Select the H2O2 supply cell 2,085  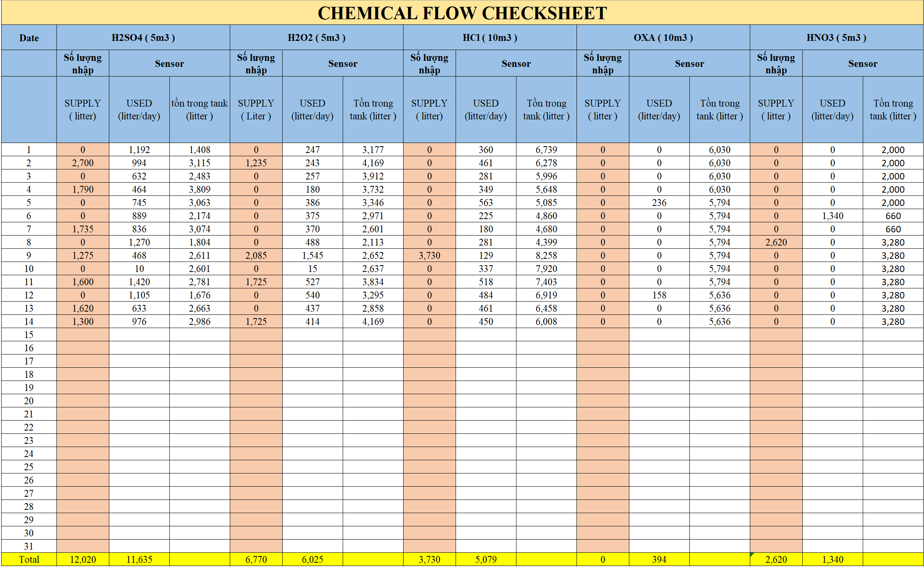pyautogui.click(x=256, y=256)
